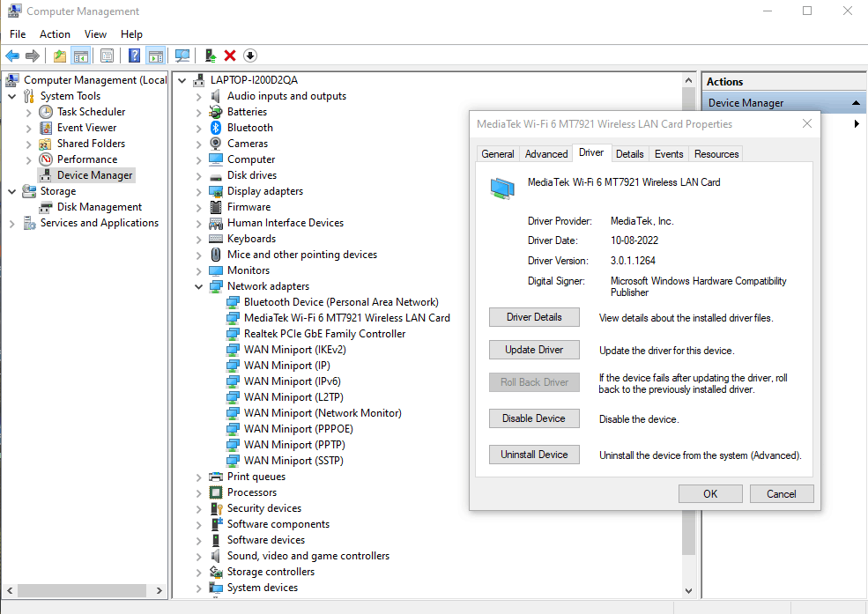This screenshot has height=614, width=868.
Task: Expand the Print queues category
Action: click(x=199, y=477)
